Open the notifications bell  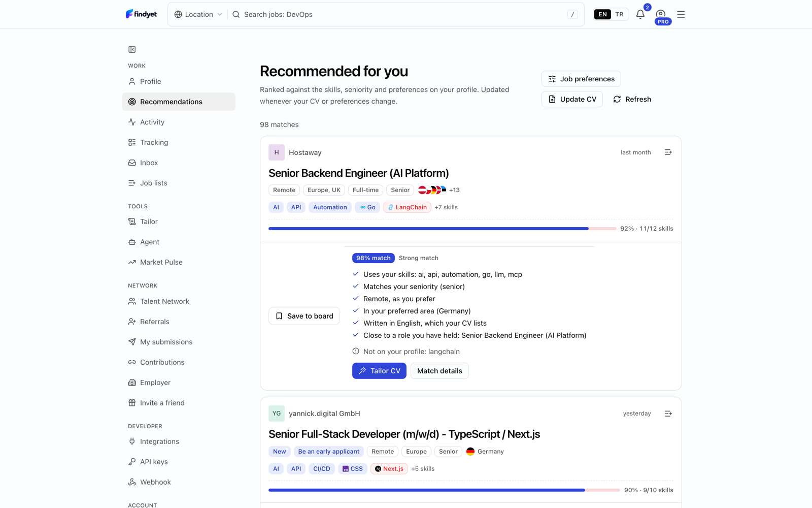click(x=640, y=14)
